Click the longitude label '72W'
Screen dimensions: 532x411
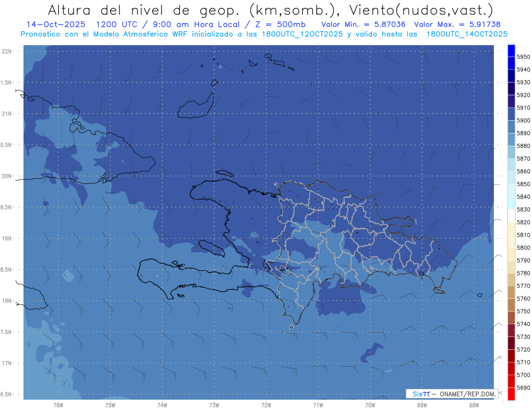coord(266,405)
